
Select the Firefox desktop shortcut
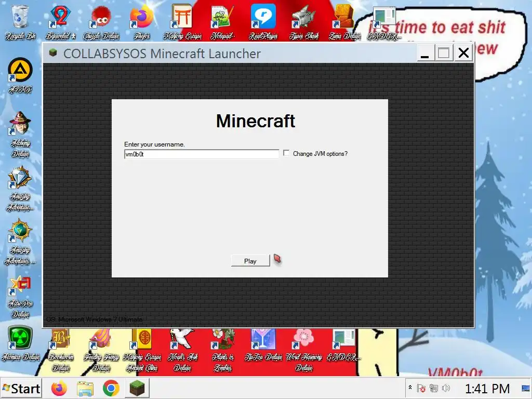tap(142, 22)
